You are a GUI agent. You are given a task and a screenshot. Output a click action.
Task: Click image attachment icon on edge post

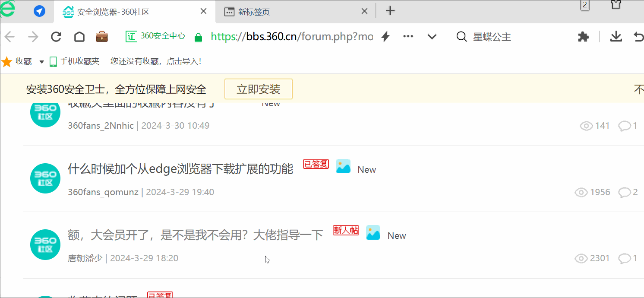(x=343, y=166)
